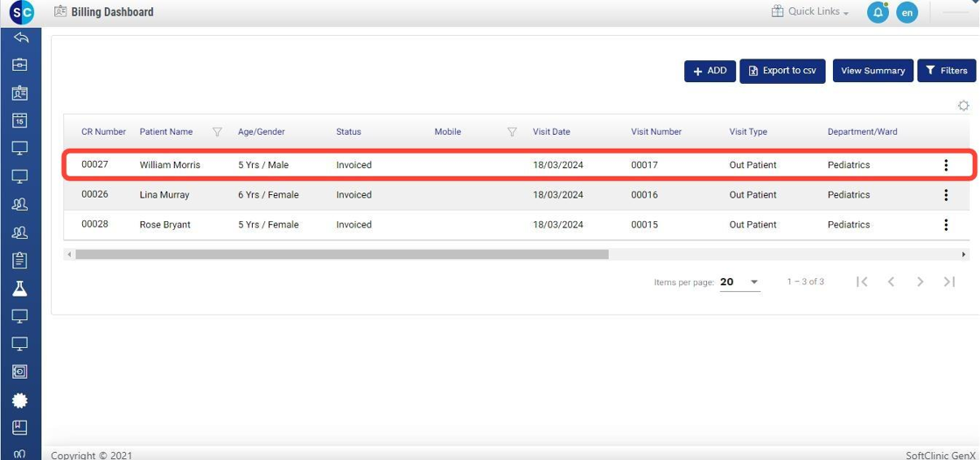Open the briefcase icon in sidebar
980x460 pixels.
tap(20, 65)
